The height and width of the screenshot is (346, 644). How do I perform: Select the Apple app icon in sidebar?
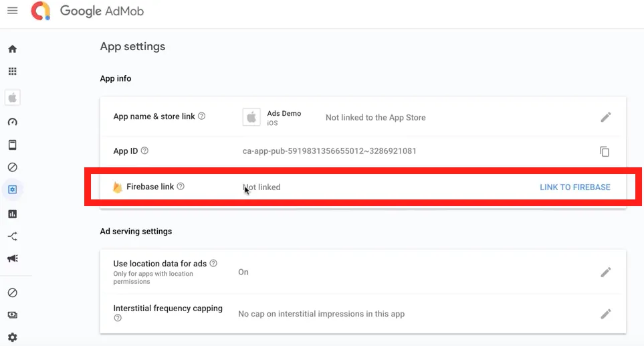12,98
